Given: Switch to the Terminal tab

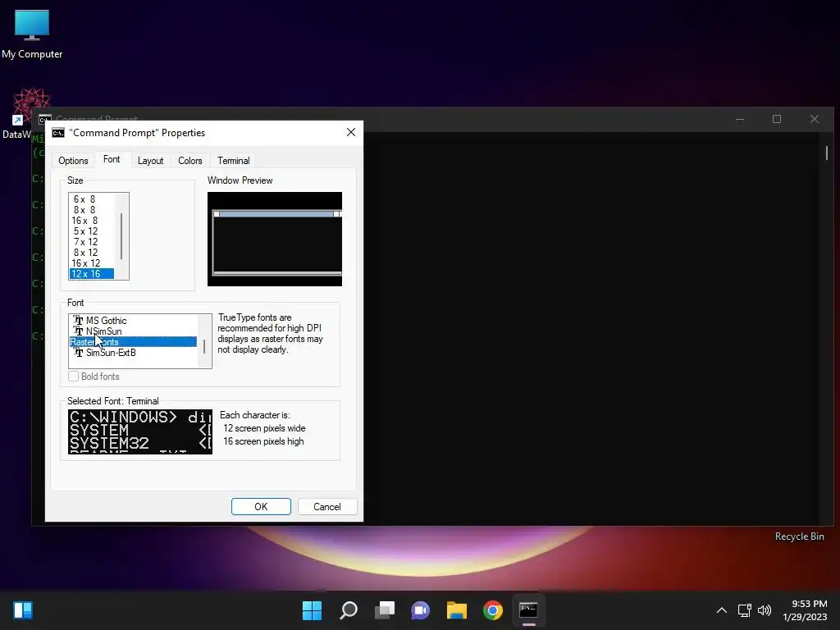Looking at the screenshot, I should pyautogui.click(x=234, y=161).
